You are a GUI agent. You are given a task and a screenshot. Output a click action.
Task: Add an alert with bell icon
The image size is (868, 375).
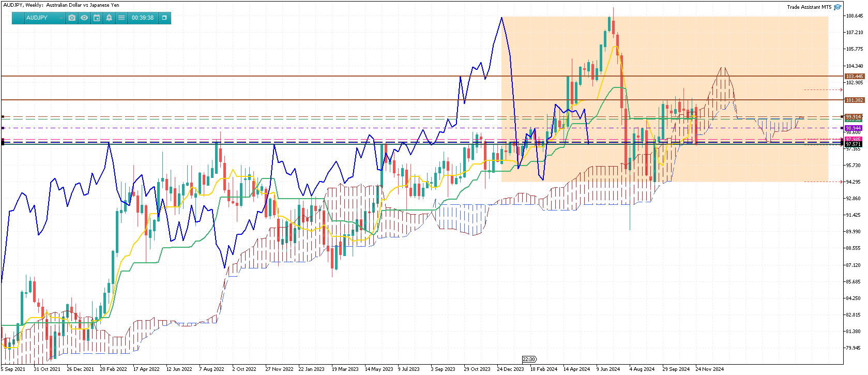[109, 18]
